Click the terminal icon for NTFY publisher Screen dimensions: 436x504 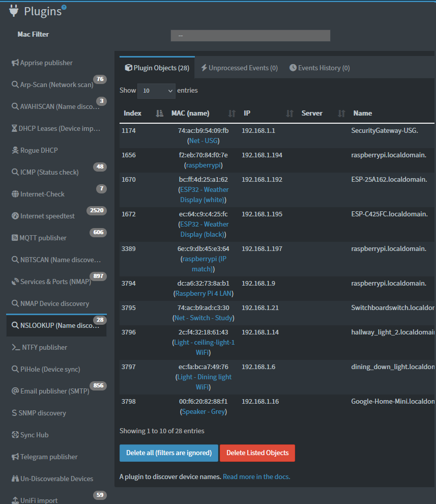click(x=16, y=347)
